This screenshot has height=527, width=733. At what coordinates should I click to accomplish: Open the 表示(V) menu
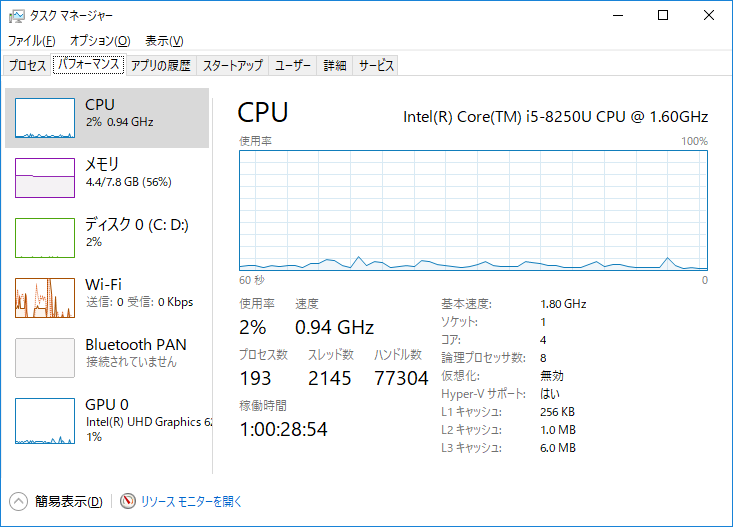(164, 41)
